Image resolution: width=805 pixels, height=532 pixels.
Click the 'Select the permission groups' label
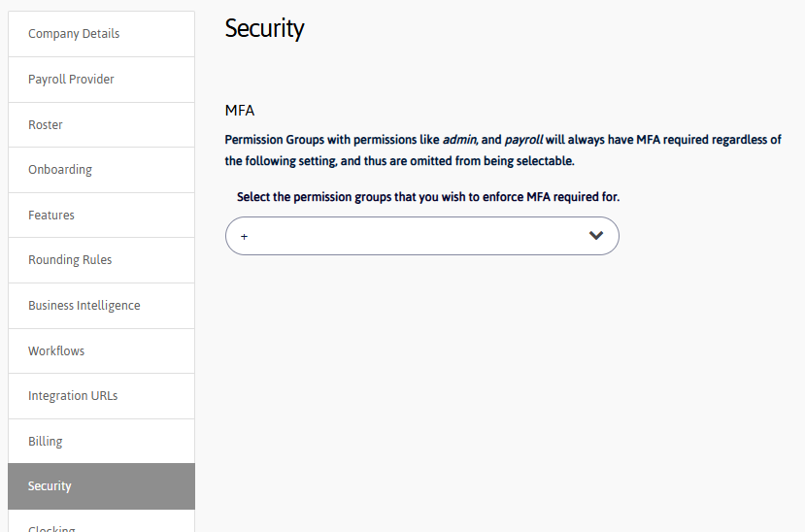428,197
